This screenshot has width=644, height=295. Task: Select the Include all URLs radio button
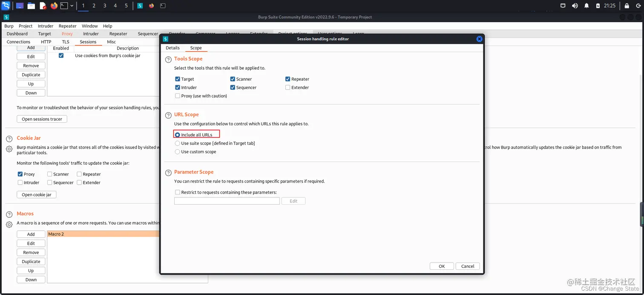point(178,135)
